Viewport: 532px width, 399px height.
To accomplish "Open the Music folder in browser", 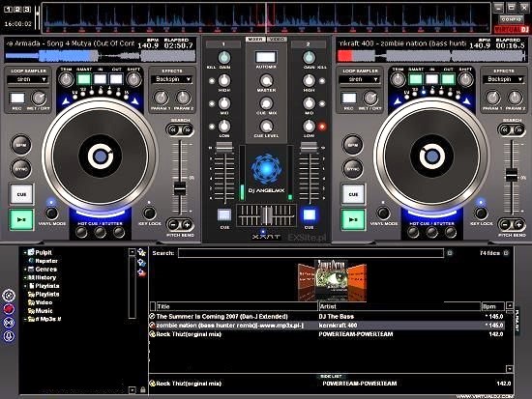I will pos(41,311).
